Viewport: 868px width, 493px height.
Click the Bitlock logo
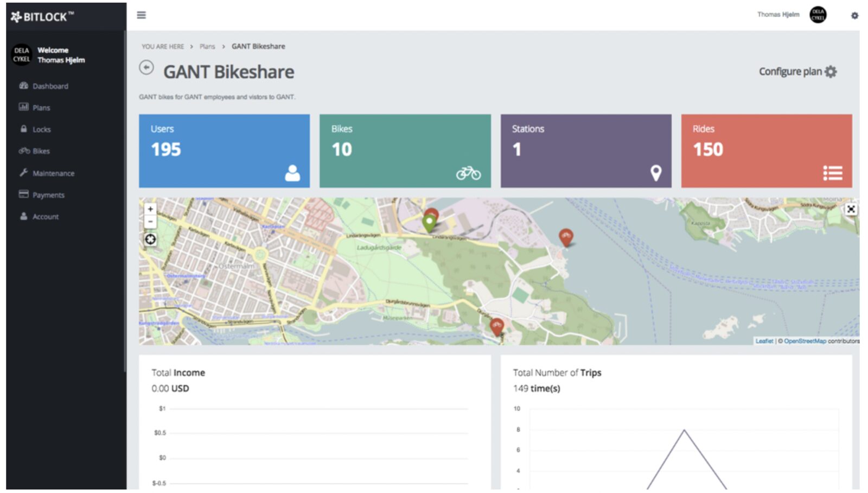(x=42, y=17)
